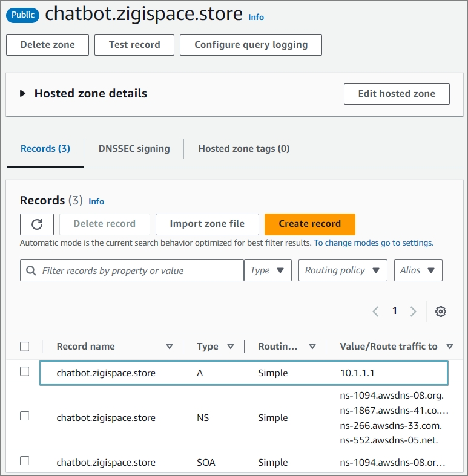Click the A type cell

(x=200, y=373)
